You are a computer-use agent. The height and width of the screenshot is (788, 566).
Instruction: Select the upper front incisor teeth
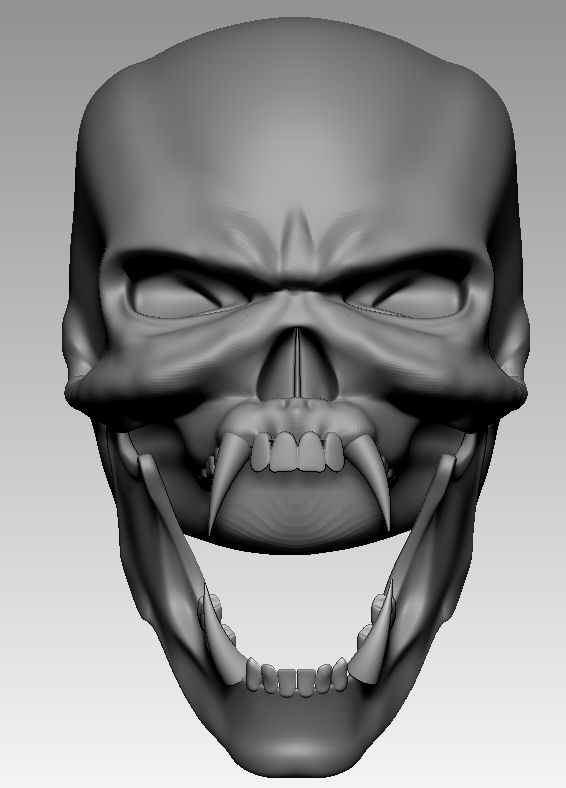tap(298, 452)
